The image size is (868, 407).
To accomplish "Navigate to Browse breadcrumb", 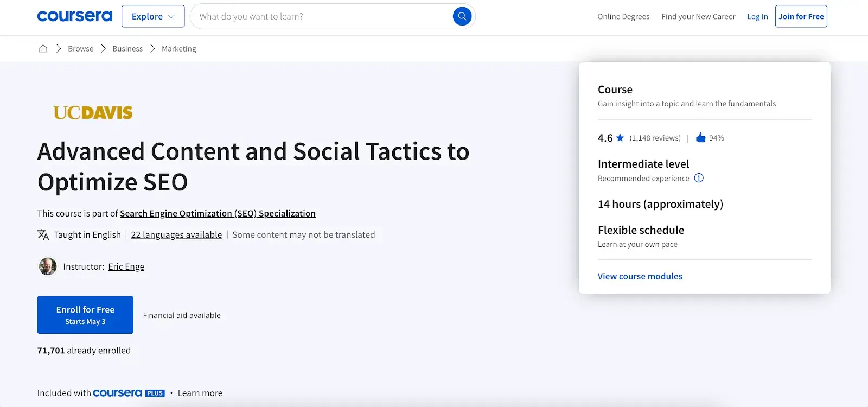I will (80, 49).
